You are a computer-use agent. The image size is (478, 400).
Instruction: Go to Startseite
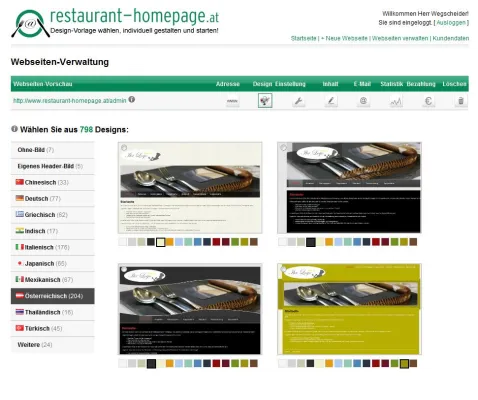point(303,38)
